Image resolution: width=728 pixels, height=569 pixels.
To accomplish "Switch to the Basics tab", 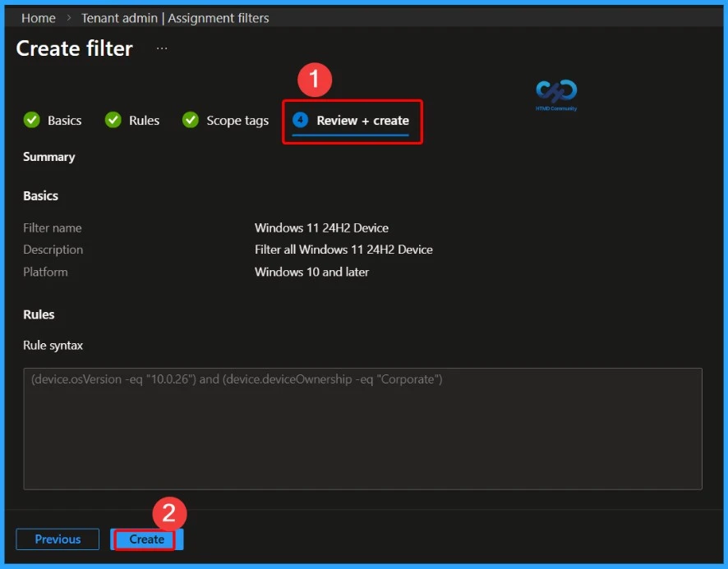I will 65,120.
